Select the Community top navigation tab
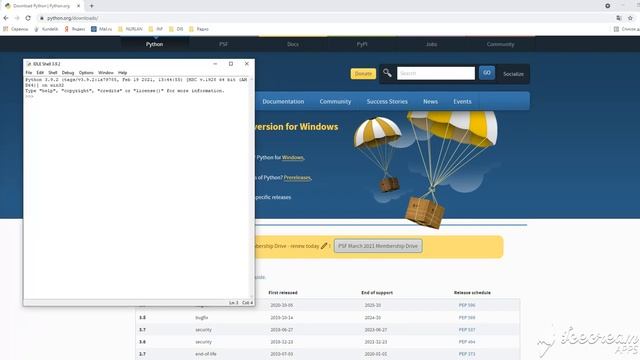Viewport: 640px width, 360px height. (x=500, y=44)
